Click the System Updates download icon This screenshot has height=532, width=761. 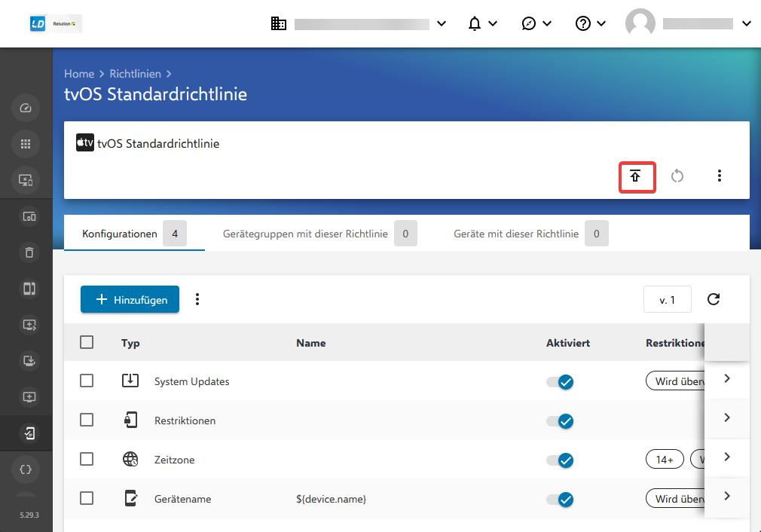[x=130, y=381]
